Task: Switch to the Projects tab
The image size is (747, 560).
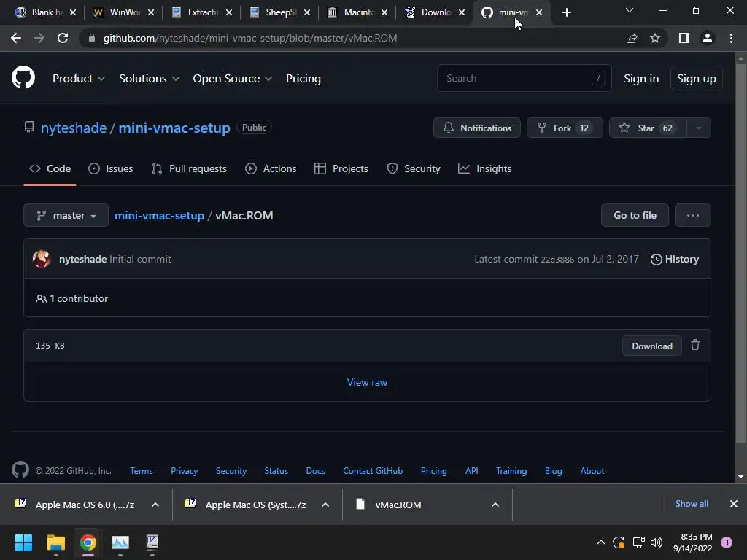Action: (341, 168)
